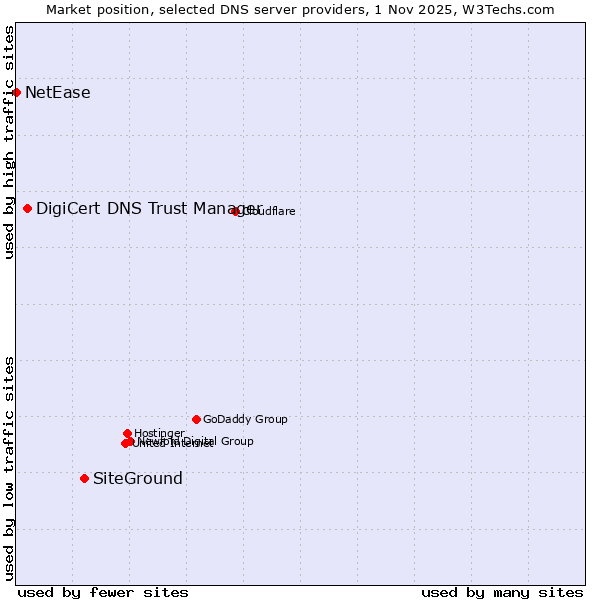This screenshot has width=600, height=600.
Task: Click the NetEase label text
Action: coord(58,93)
